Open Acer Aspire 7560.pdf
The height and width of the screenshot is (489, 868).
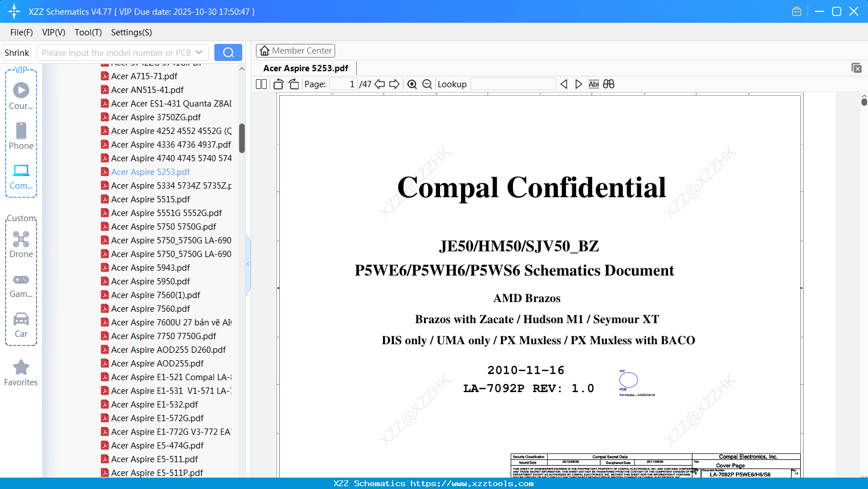tap(150, 308)
